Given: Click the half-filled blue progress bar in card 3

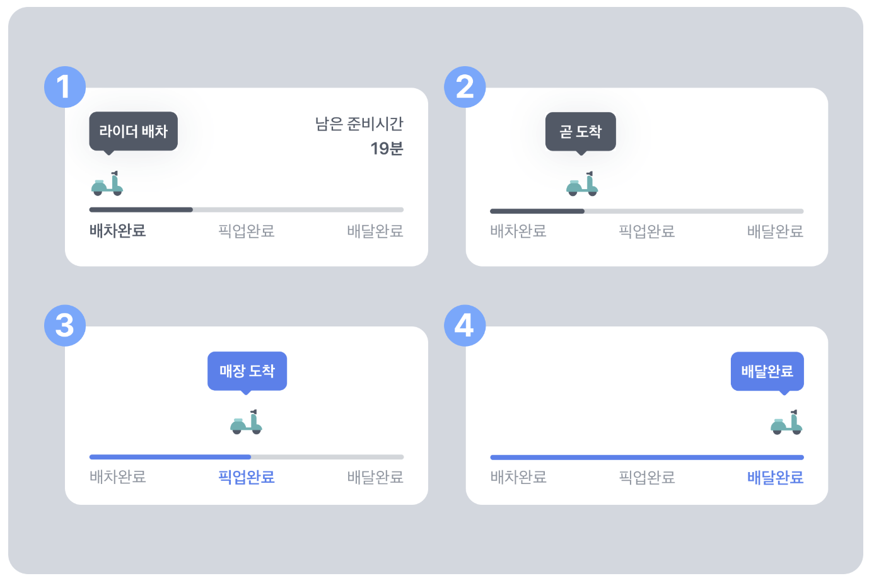Looking at the screenshot, I should pos(247,457).
